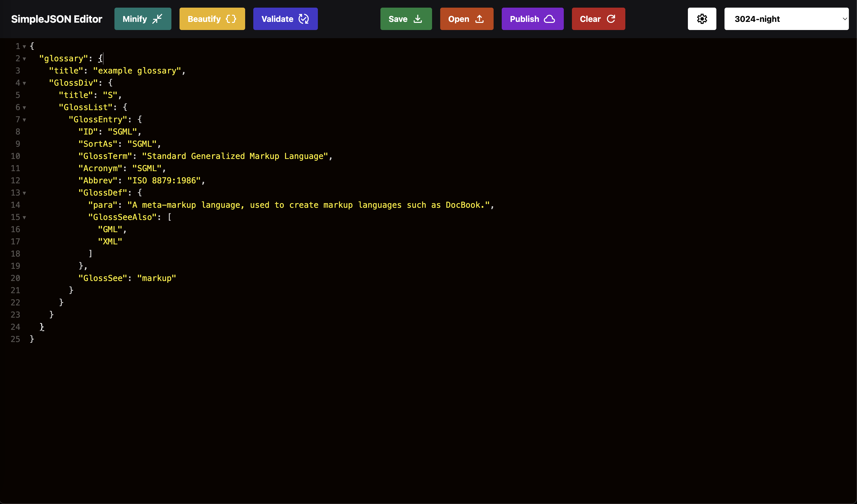Open the 3024-night theme dropdown
The width and height of the screenshot is (857, 504).
(786, 19)
